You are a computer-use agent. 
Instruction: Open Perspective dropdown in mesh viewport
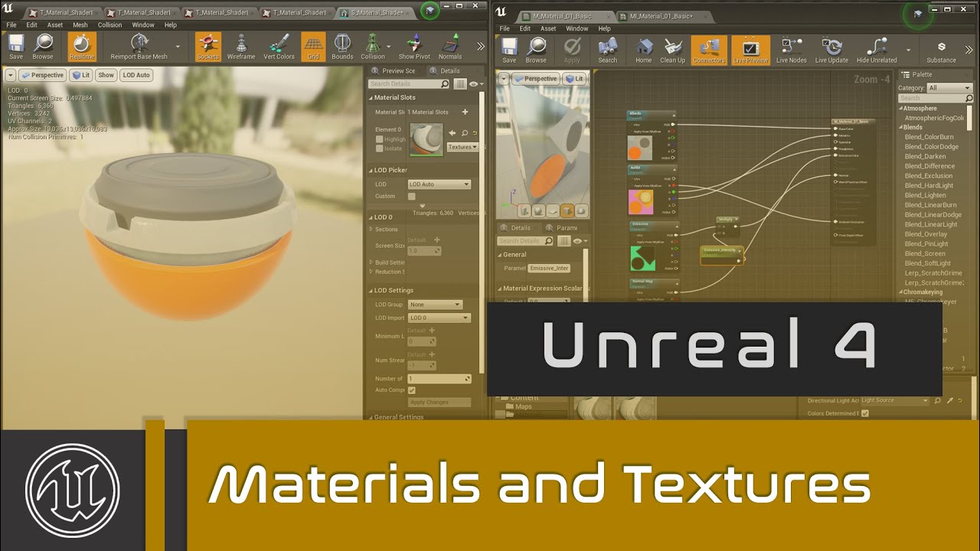click(41, 75)
